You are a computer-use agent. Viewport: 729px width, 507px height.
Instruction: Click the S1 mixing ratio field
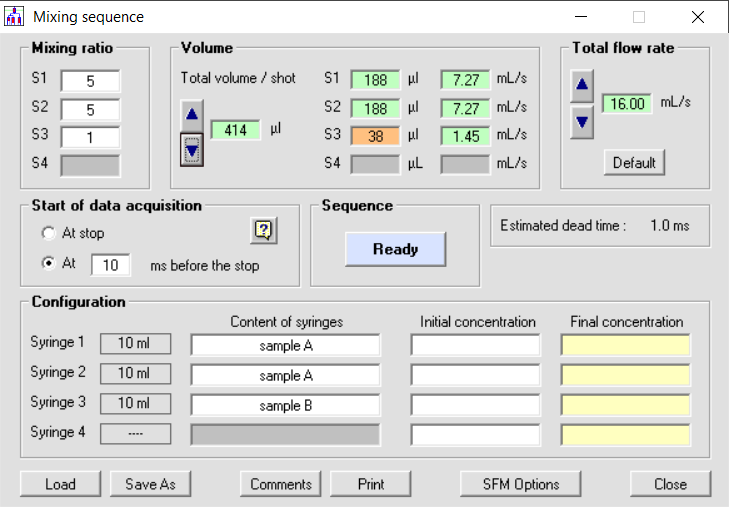pos(90,81)
